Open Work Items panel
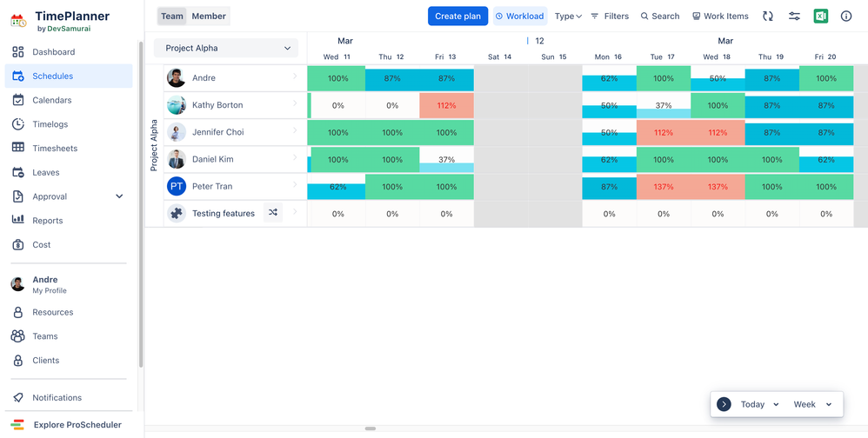 (720, 16)
